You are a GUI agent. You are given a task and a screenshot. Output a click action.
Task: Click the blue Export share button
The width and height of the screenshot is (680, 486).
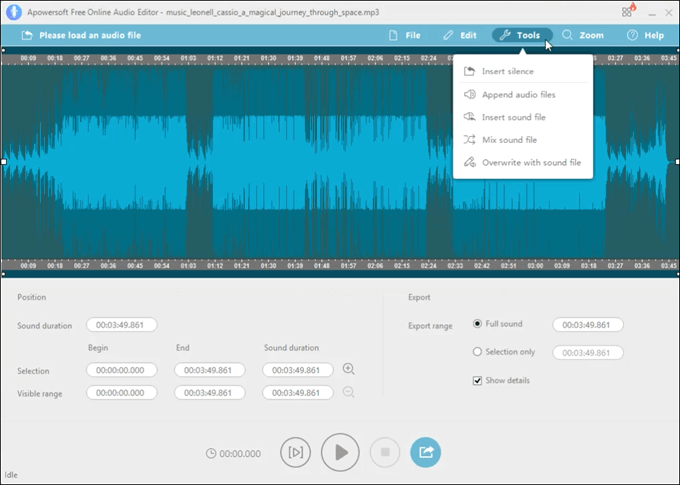click(x=425, y=453)
